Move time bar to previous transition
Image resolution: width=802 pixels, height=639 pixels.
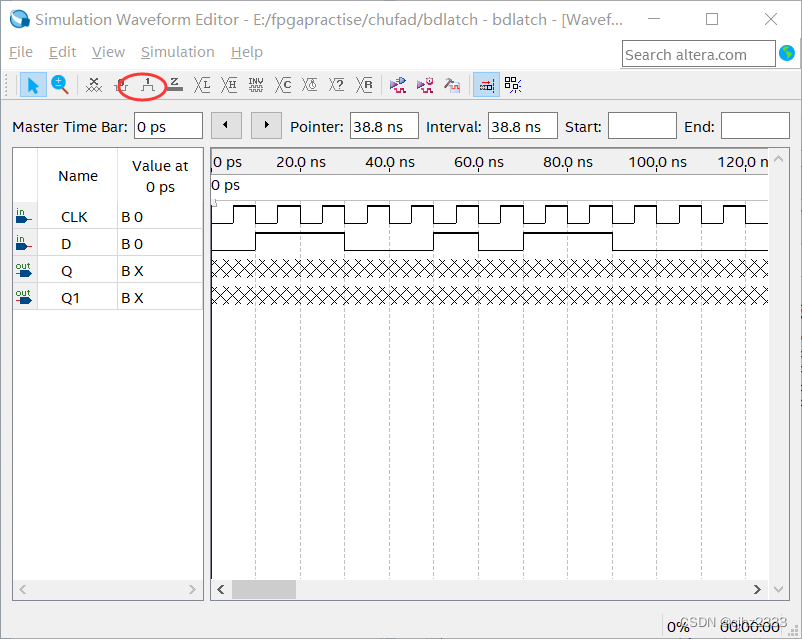[226, 125]
